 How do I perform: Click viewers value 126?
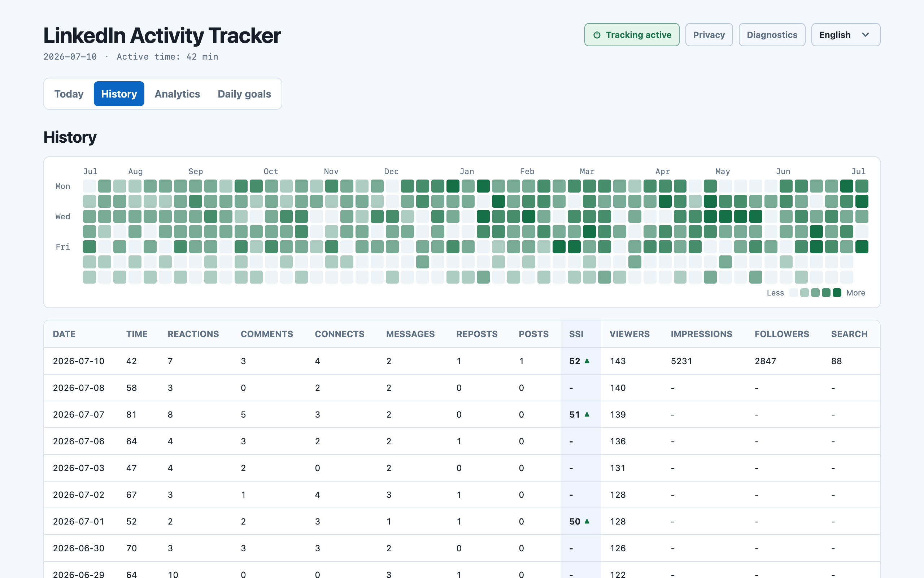pos(618,548)
